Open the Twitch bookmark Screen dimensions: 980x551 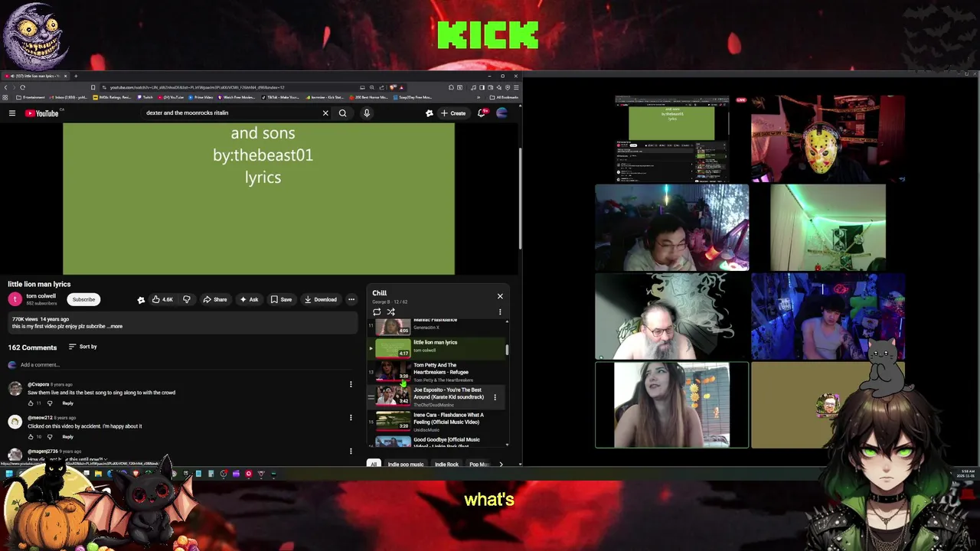pyautogui.click(x=146, y=97)
